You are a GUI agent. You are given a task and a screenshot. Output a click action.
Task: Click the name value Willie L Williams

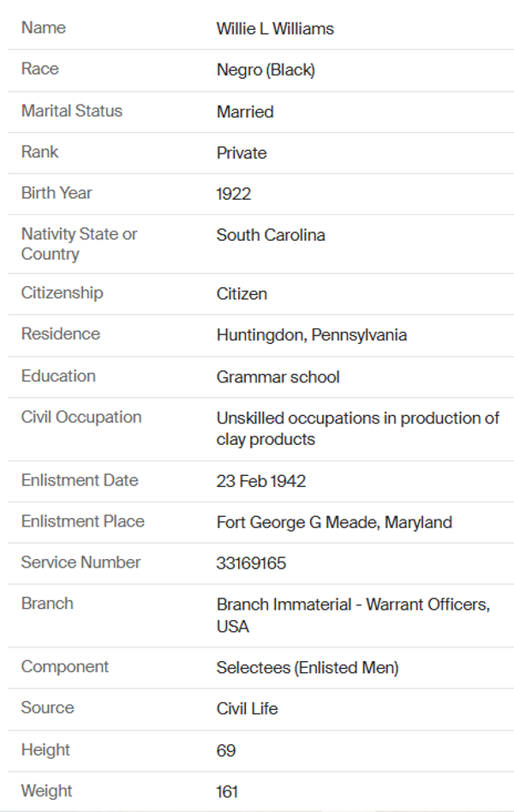[x=275, y=29]
